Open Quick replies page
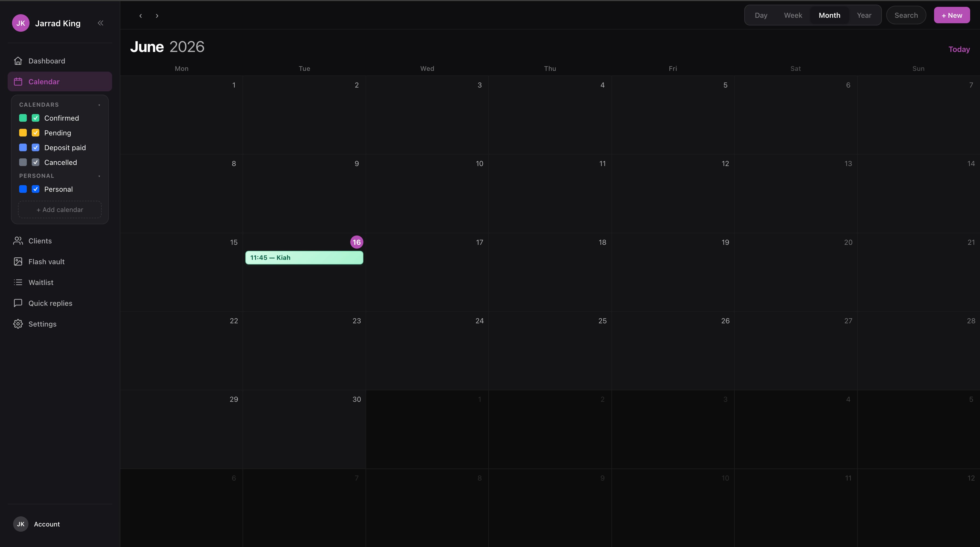Screen dimensions: 980x547 pyautogui.click(x=60, y=303)
